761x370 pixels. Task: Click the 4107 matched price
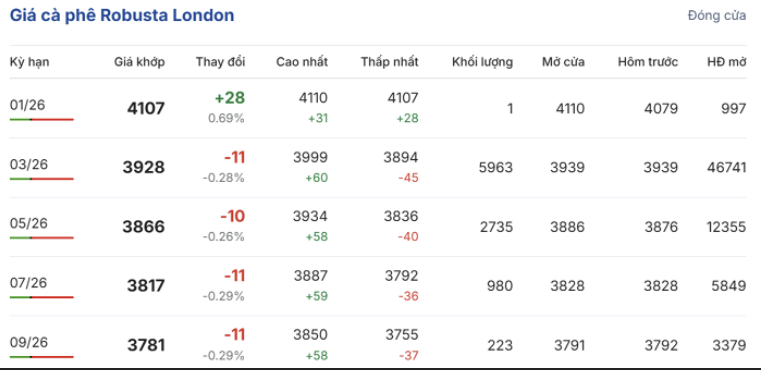146,108
